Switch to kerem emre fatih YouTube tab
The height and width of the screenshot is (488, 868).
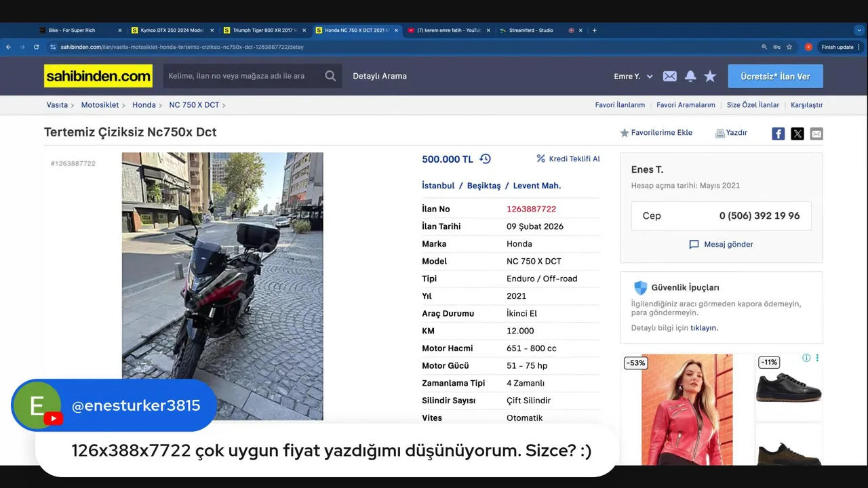(x=449, y=30)
